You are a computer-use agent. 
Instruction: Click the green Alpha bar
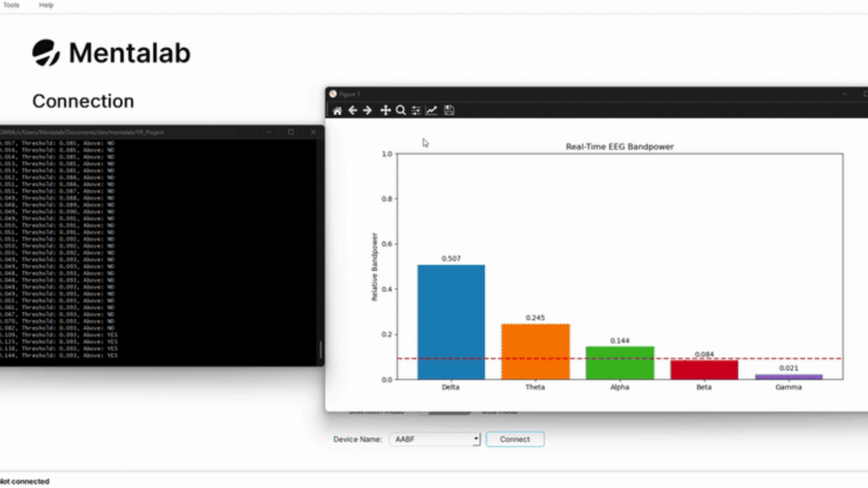click(620, 363)
